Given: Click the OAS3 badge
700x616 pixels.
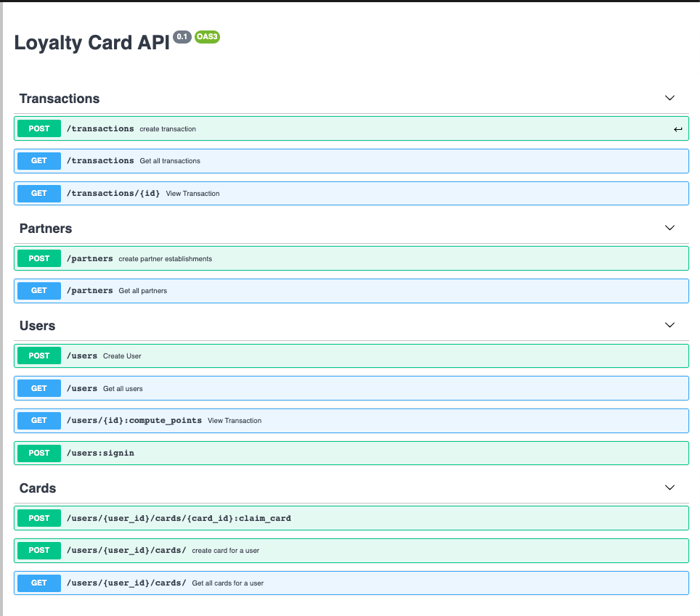Looking at the screenshot, I should [x=207, y=36].
